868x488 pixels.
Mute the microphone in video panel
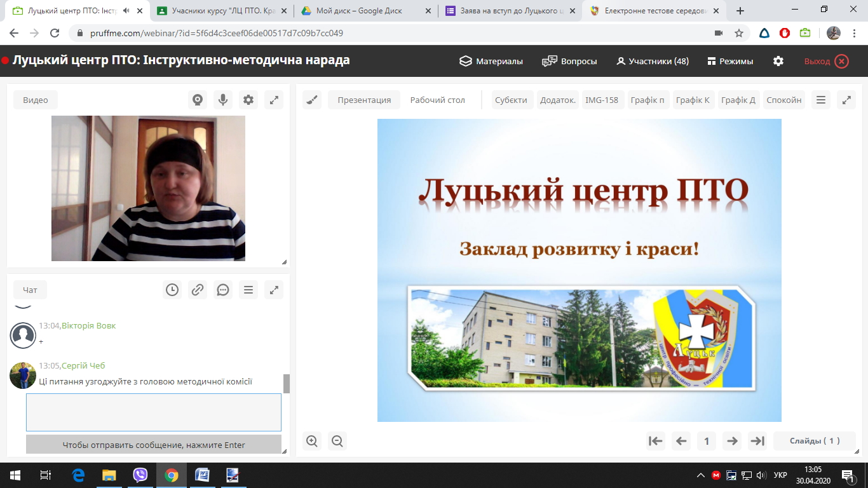tap(223, 100)
